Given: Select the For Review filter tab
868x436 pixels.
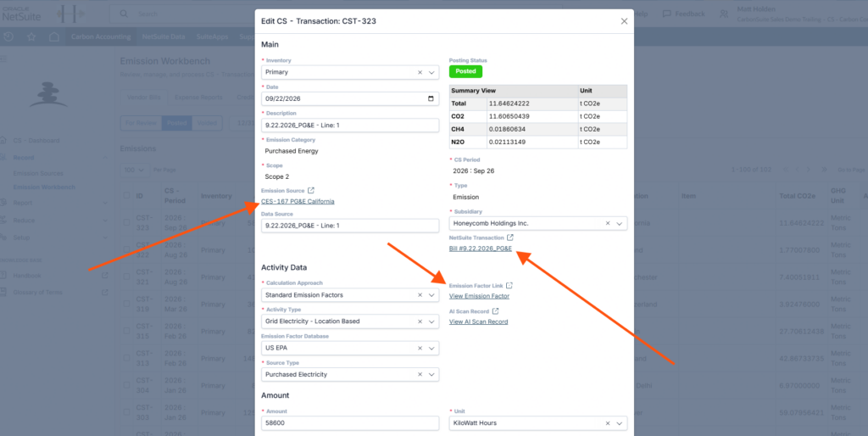Looking at the screenshot, I should pyautogui.click(x=142, y=123).
